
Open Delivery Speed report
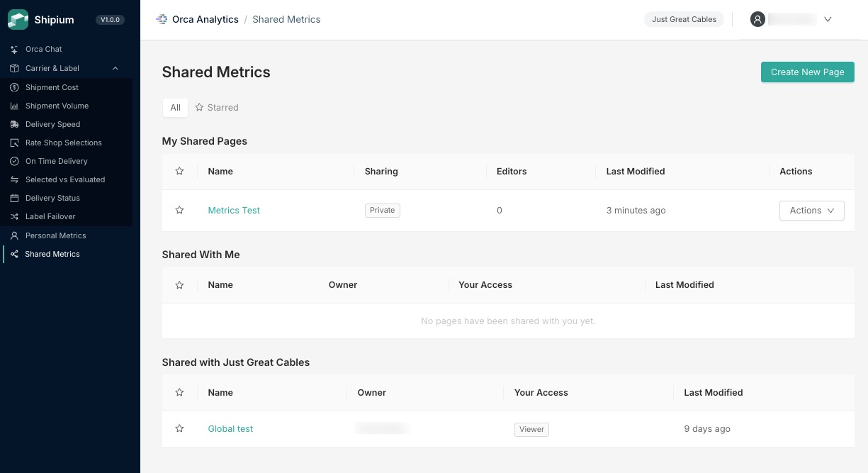[x=53, y=124]
